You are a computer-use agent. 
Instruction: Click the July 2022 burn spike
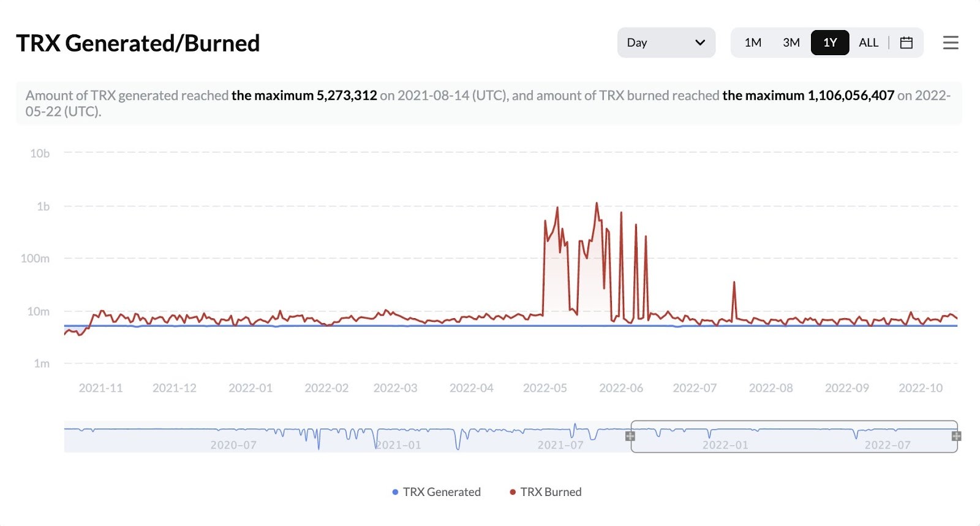[x=734, y=283]
